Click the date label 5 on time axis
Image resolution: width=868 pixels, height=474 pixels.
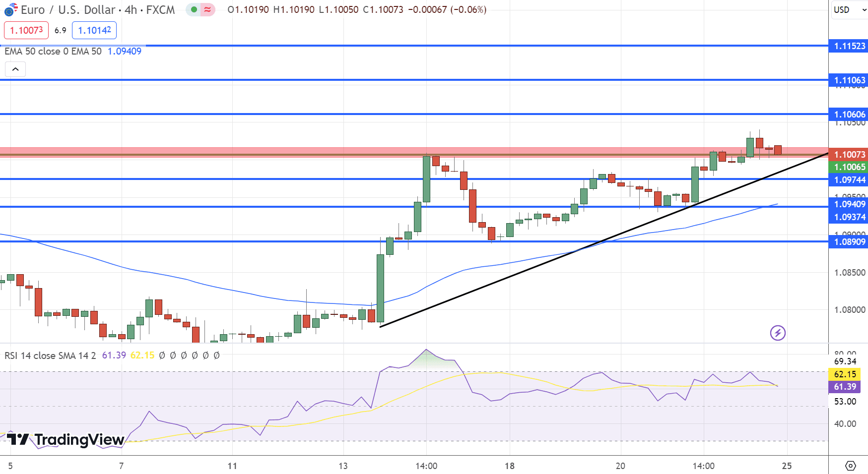tap(10, 466)
